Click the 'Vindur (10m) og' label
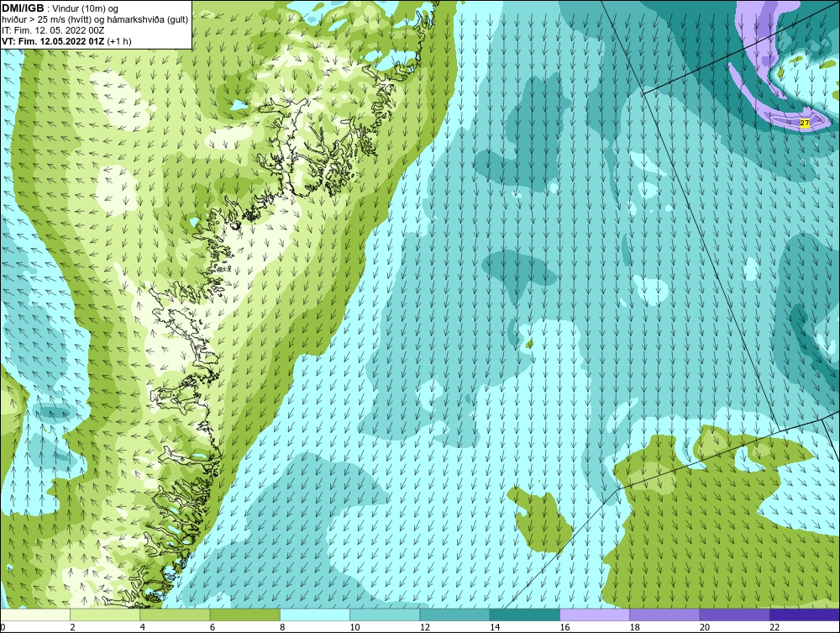 (x=87, y=8)
